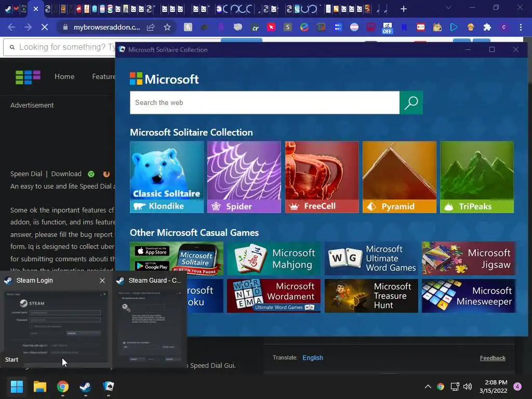
Task: Click the green magnifier search button
Action: click(411, 102)
